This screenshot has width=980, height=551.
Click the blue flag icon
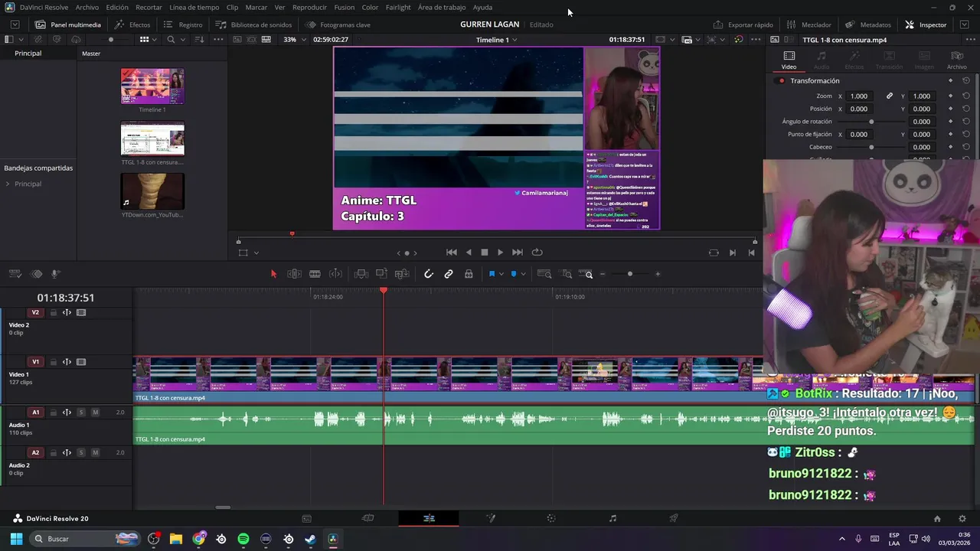pyautogui.click(x=492, y=274)
